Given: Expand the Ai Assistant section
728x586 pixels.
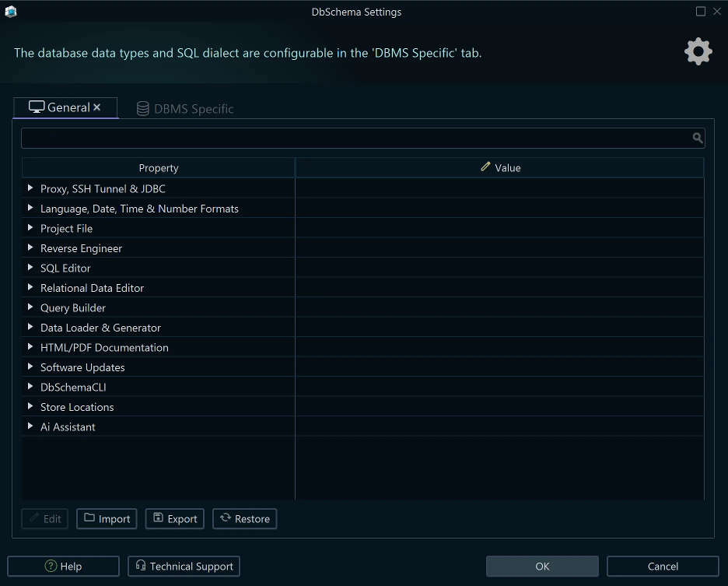Looking at the screenshot, I should click(30, 426).
